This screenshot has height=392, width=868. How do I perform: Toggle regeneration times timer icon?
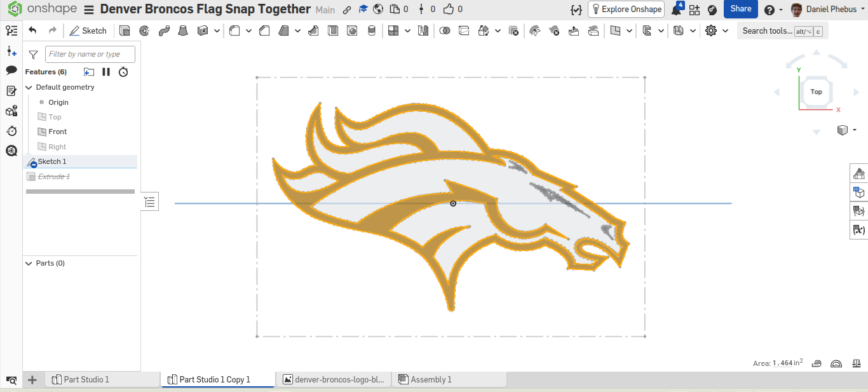coord(124,72)
